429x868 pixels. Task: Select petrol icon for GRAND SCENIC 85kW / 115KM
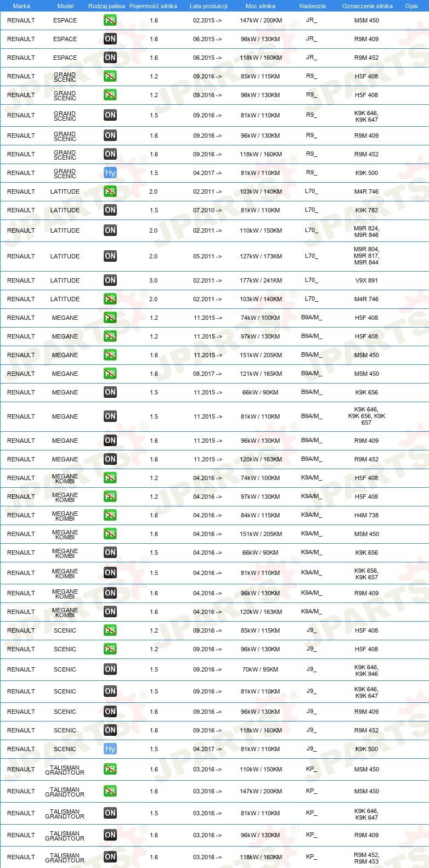tap(110, 76)
